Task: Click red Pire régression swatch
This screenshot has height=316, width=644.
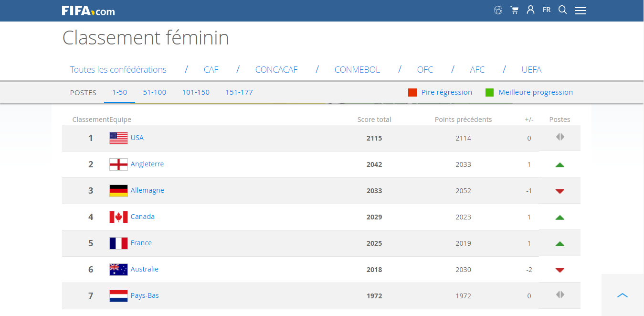Action: point(412,93)
